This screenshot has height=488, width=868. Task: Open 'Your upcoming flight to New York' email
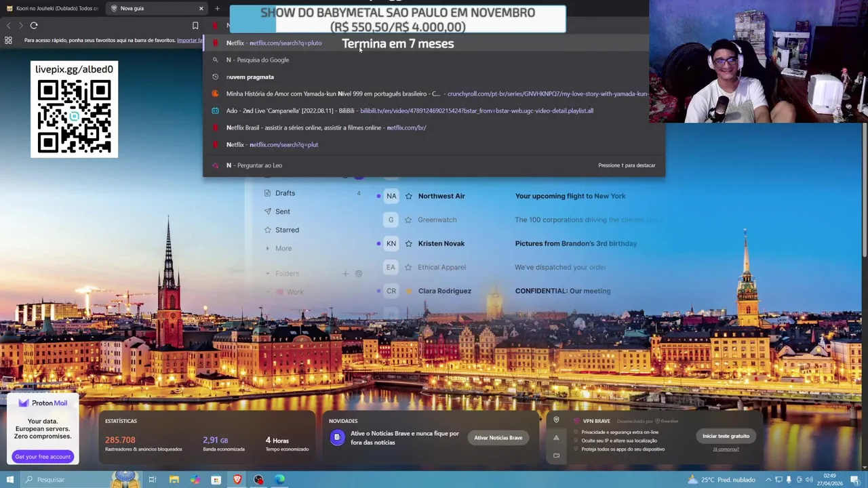pyautogui.click(x=570, y=196)
